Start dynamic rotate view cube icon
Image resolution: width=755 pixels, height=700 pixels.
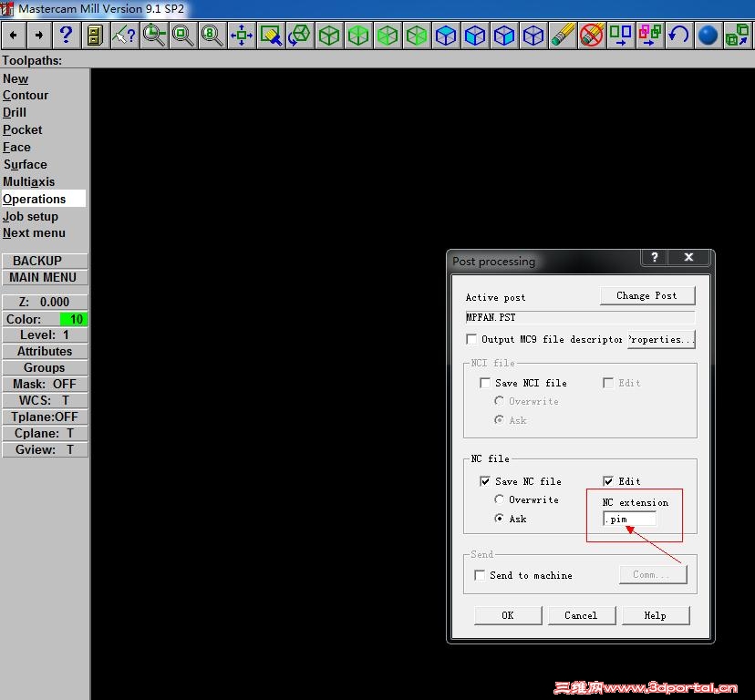pyautogui.click(x=299, y=36)
